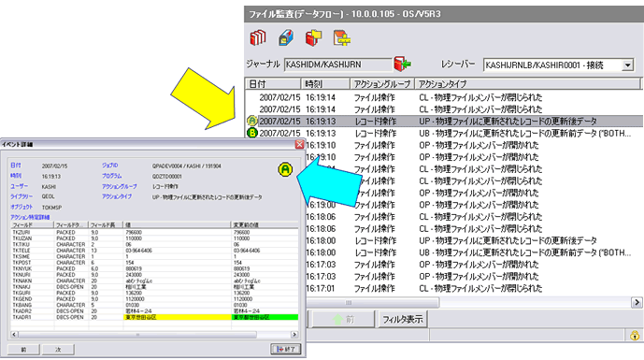
Task: Click the red and yellow folders icon
Action: click(x=314, y=37)
